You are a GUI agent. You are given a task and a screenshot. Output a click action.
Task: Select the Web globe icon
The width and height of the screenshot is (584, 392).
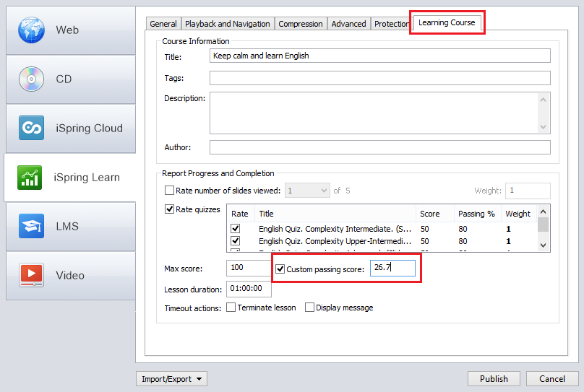31,30
